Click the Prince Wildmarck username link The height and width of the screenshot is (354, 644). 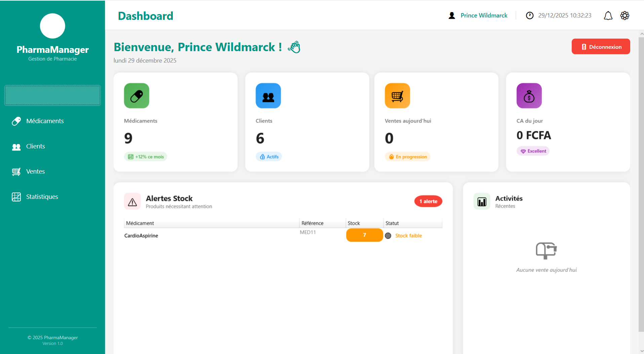tap(484, 16)
